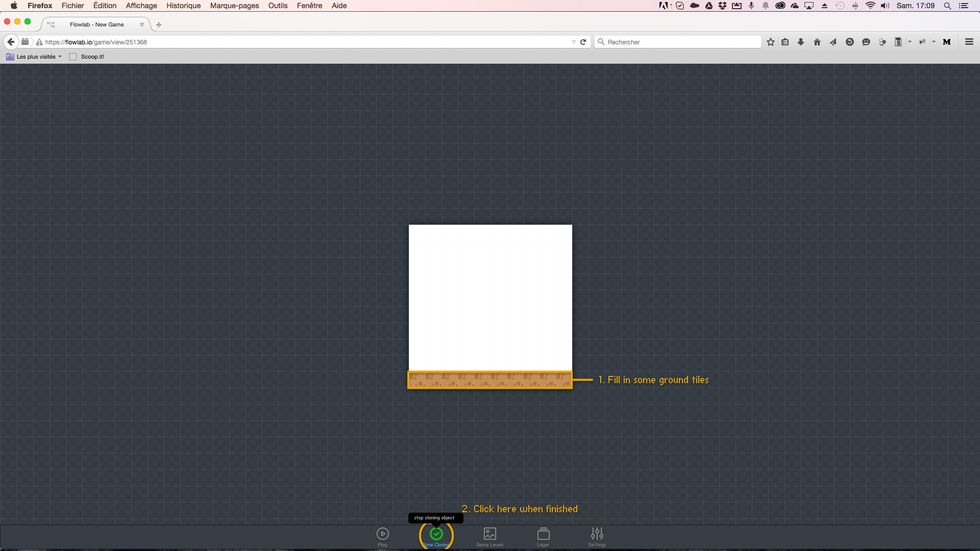The image size is (980, 551).
Task: Click the site identity warning icon
Action: [x=39, y=42]
